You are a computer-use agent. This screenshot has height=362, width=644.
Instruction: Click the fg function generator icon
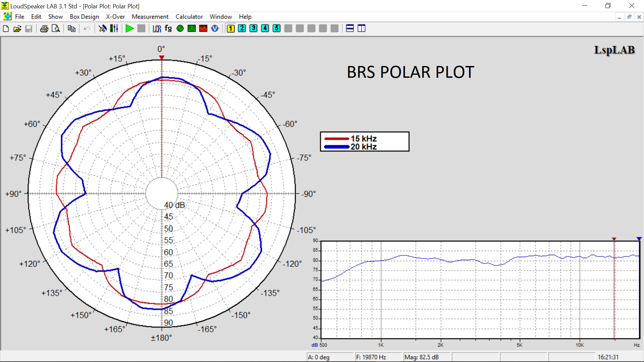tap(168, 28)
